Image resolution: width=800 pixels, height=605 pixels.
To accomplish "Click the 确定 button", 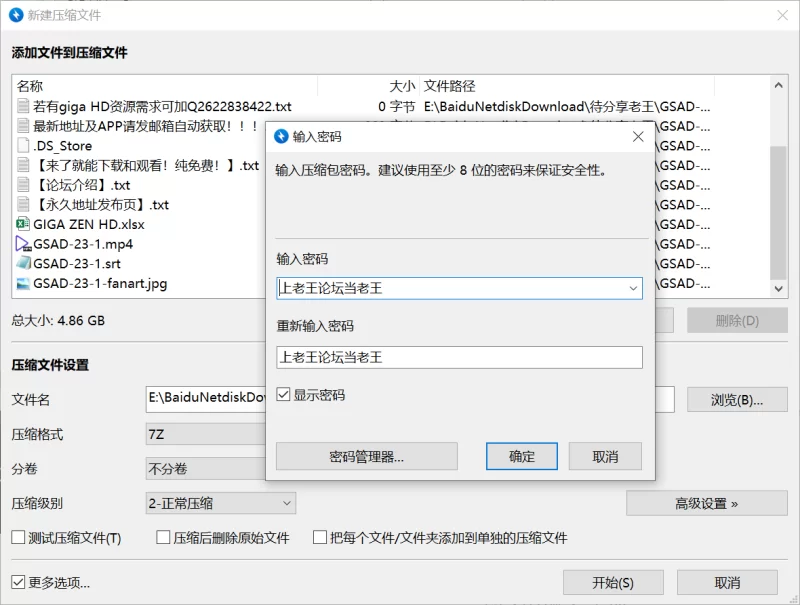I will 521,456.
